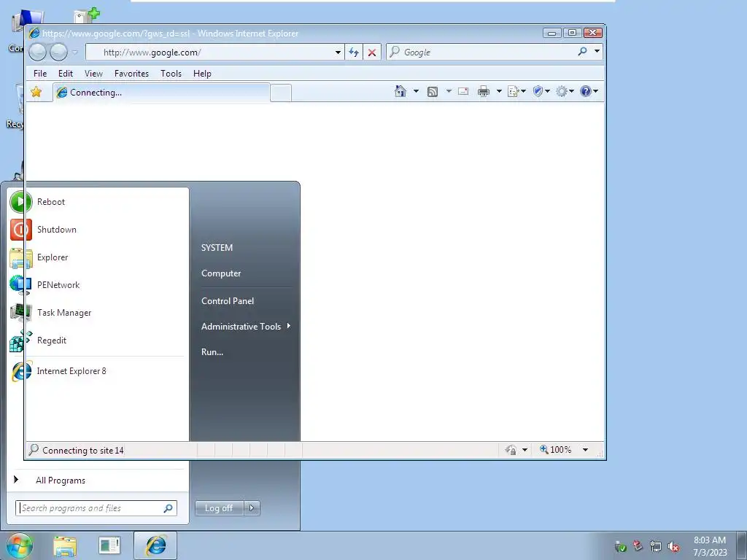Click the red Shutdown icon

(20, 230)
